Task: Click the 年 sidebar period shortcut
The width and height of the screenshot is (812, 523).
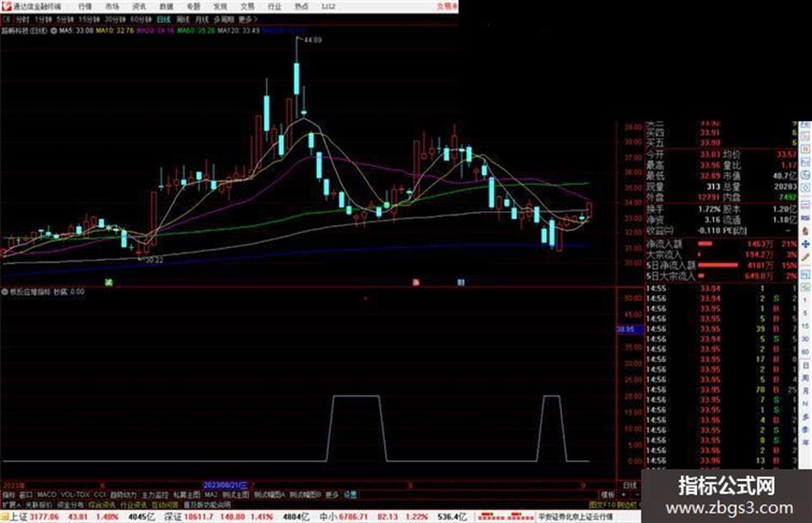Action: (805, 442)
